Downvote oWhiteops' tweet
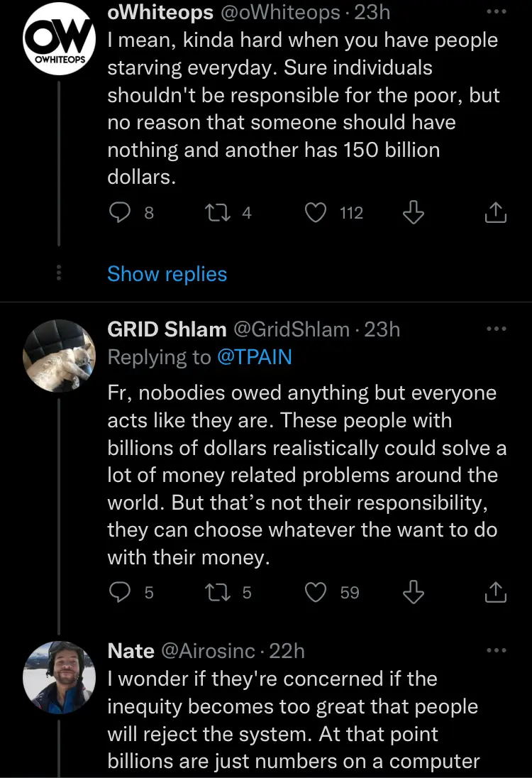Viewport: 532px width, 778px height. (413, 212)
